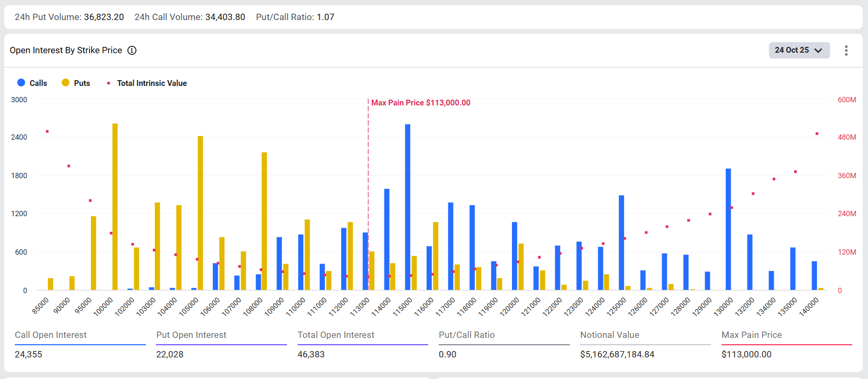Click the tallest call bar at 115000
868x379 pixels.
[x=408, y=207]
